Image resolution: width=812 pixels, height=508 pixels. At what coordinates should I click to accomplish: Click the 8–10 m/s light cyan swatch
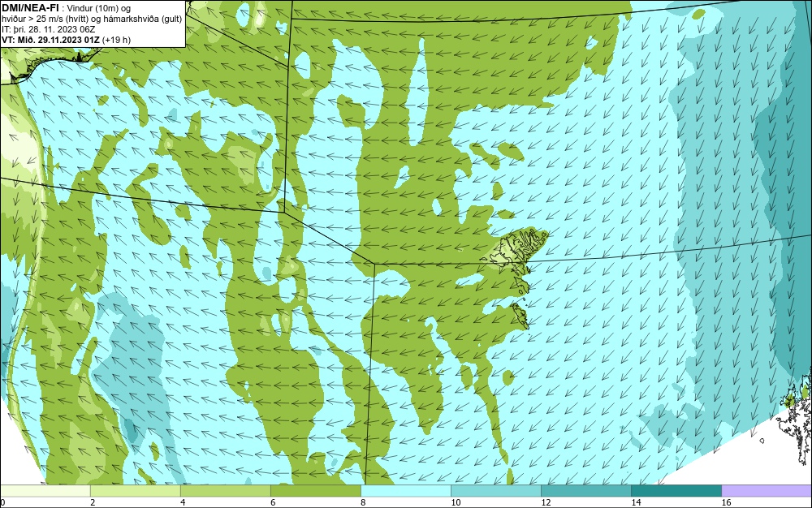405,490
